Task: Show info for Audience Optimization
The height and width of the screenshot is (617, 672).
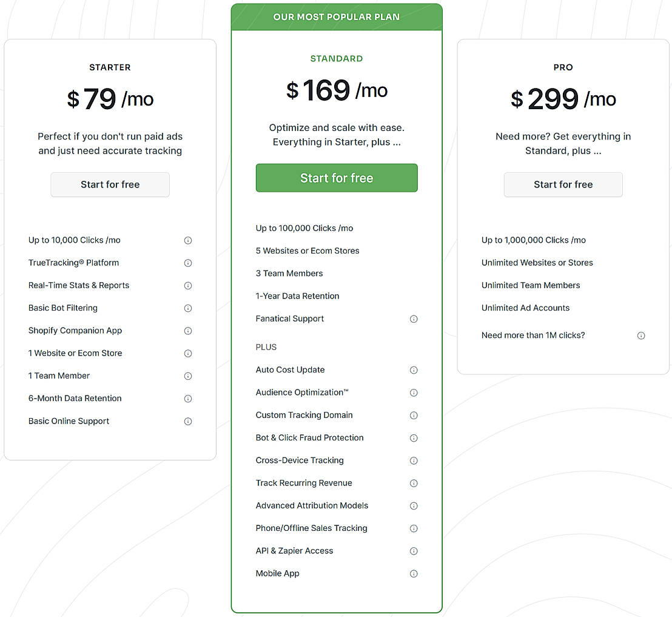Action: click(414, 393)
